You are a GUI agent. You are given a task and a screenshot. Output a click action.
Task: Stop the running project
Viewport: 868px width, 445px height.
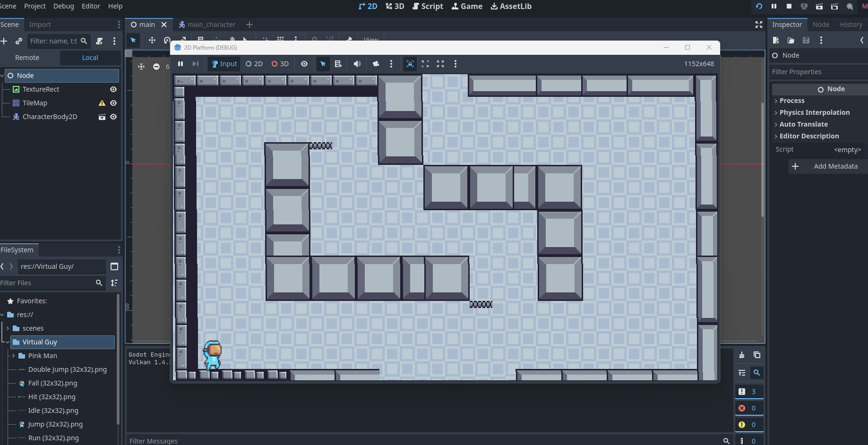click(789, 6)
